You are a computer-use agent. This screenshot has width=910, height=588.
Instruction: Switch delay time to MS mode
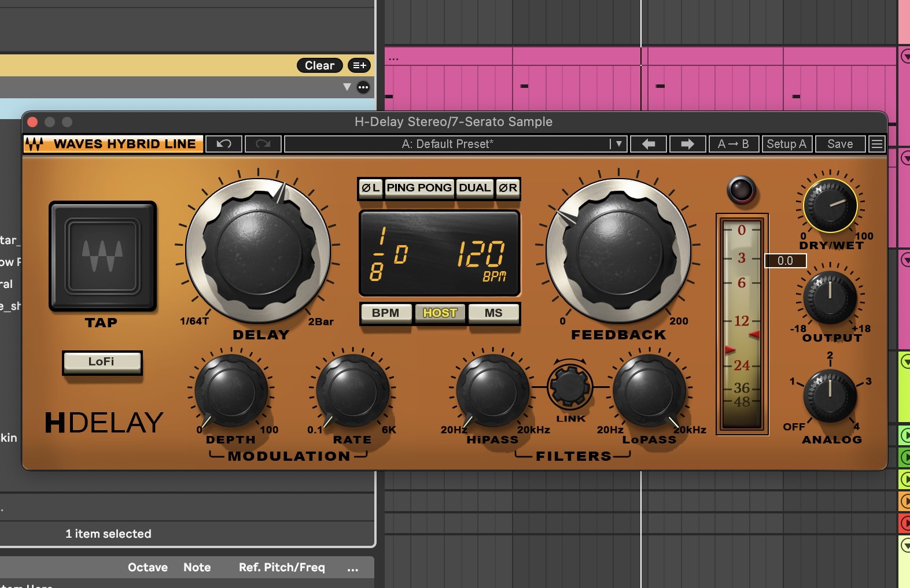(493, 313)
